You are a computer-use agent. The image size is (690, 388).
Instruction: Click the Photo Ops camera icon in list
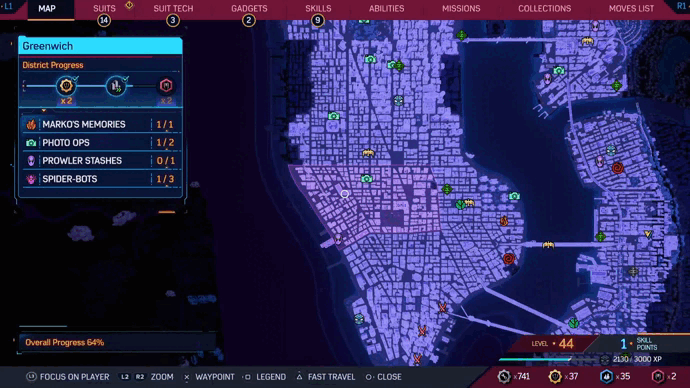click(31, 143)
